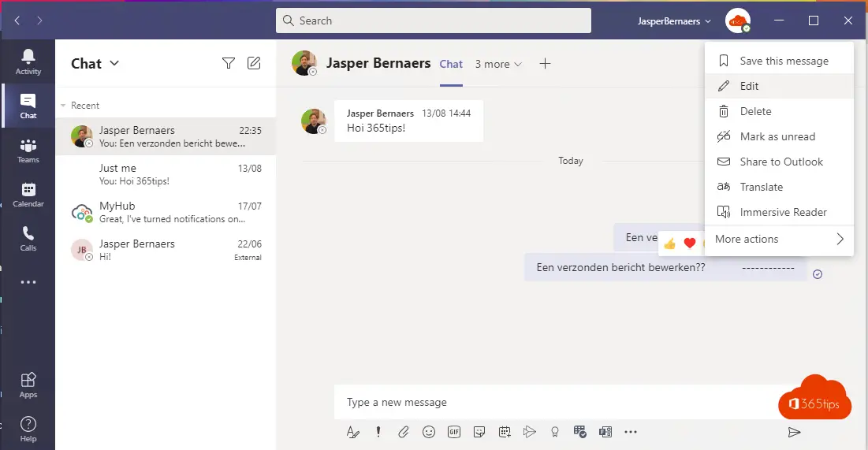868x450 pixels.
Task: Open the Praise badge icon
Action: pos(555,433)
